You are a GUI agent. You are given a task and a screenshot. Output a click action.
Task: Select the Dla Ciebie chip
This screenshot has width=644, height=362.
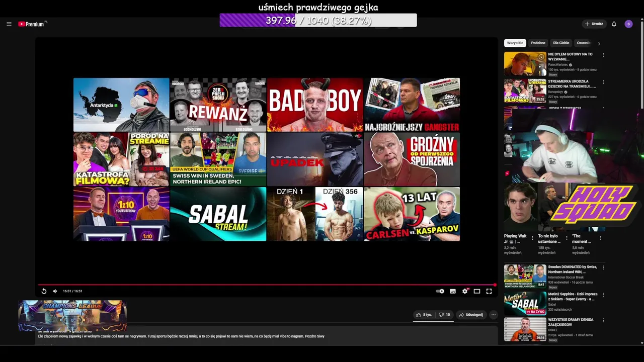coord(561,43)
